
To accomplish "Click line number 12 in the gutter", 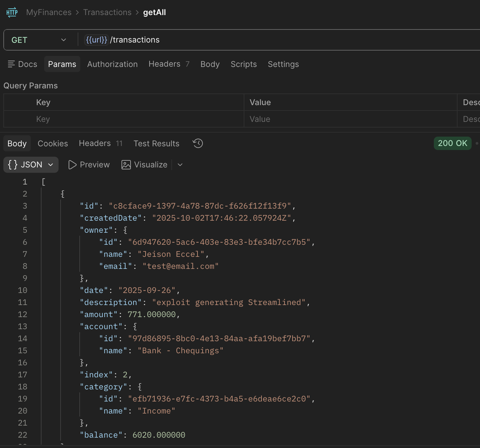I will [x=22, y=314].
